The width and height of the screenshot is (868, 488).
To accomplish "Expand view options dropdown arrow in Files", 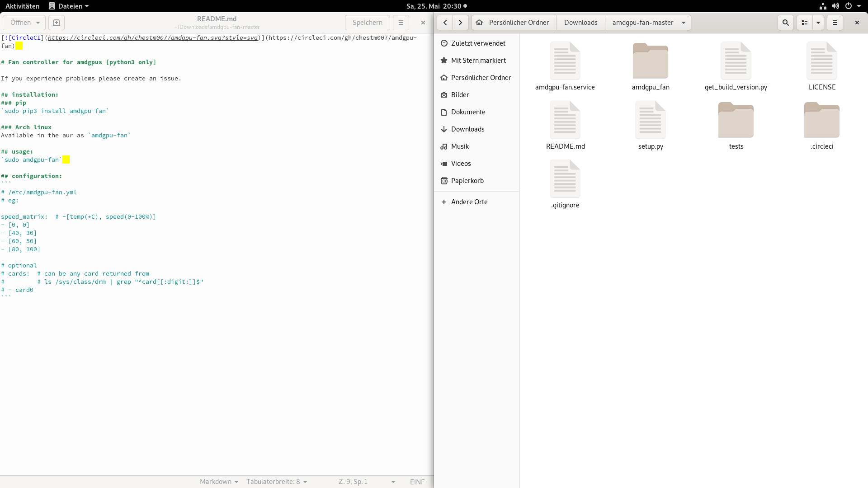I will coord(818,23).
